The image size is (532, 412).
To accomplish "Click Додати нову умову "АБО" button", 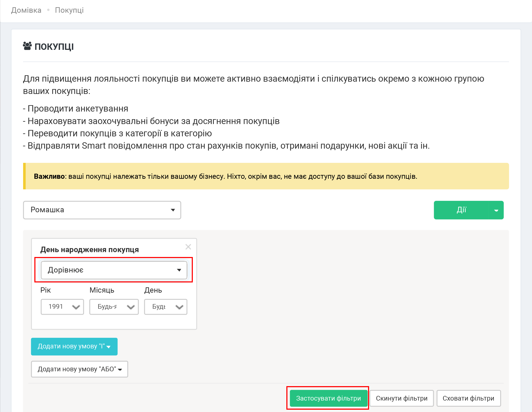I will pyautogui.click(x=79, y=369).
